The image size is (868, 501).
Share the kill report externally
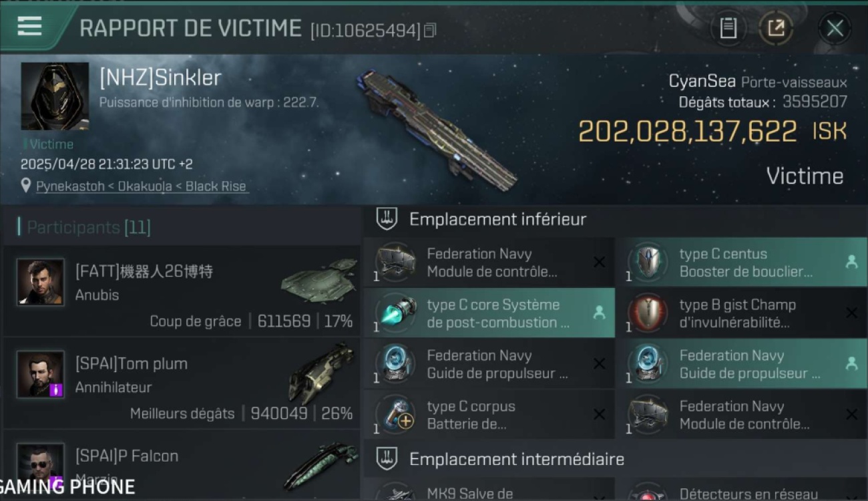(776, 28)
